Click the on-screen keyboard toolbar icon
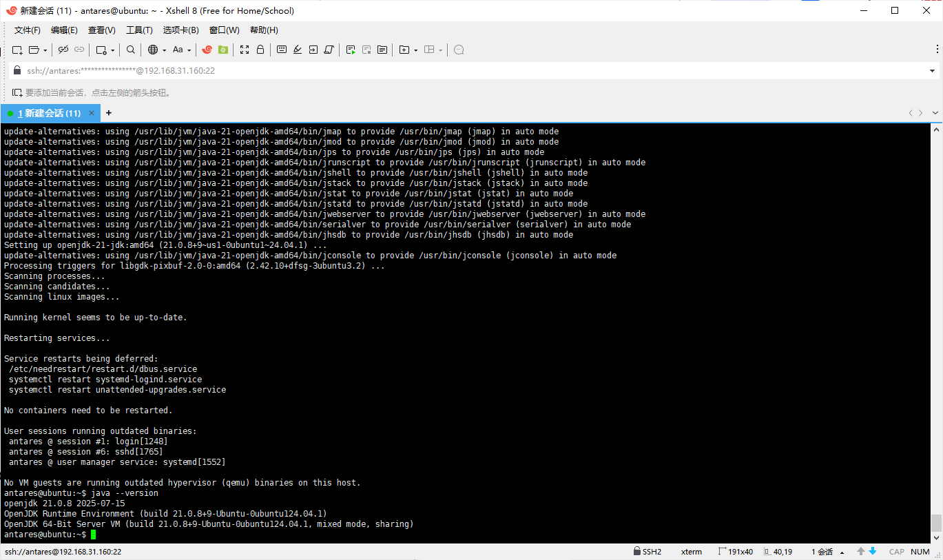Viewport: 943px width, 560px height. 282,50
